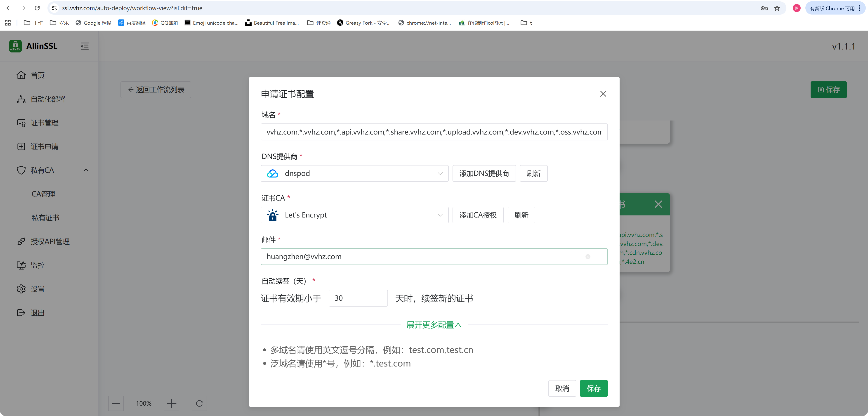Click 取消 to cancel the dialog
The width and height of the screenshot is (868, 416).
562,388
